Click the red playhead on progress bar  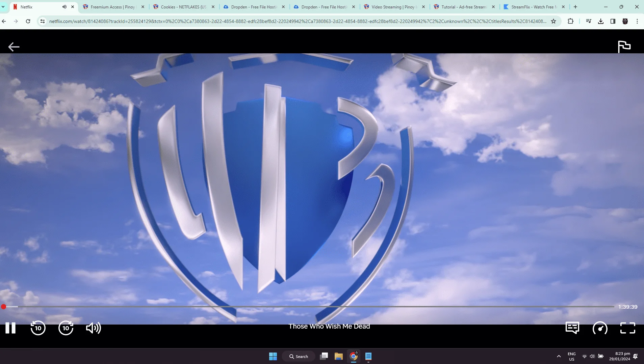[3, 307]
